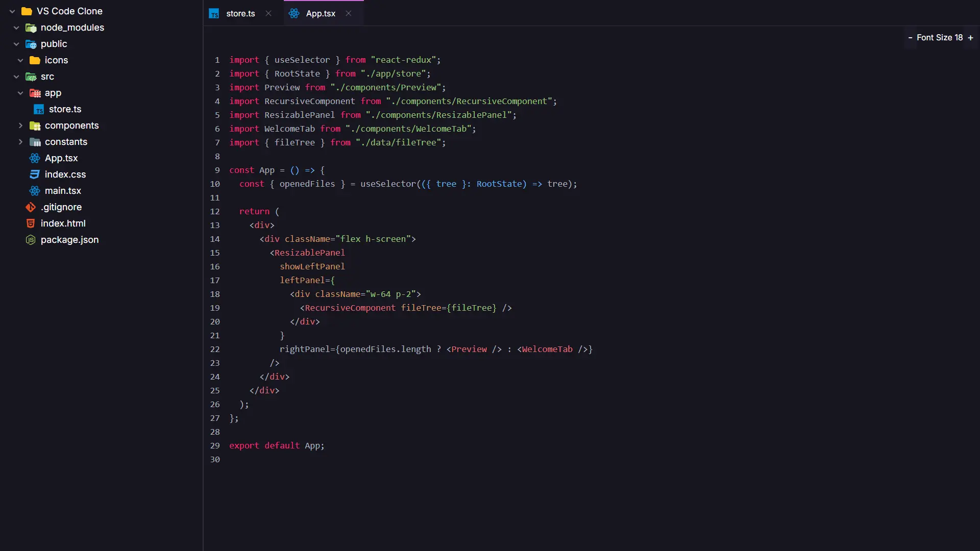Expand the constants folder chevron
The width and height of the screenshot is (980, 551).
click(20, 142)
